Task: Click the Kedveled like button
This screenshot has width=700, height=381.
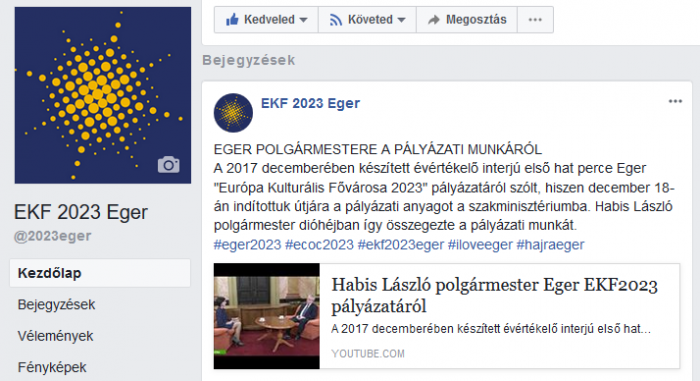Action: click(267, 20)
